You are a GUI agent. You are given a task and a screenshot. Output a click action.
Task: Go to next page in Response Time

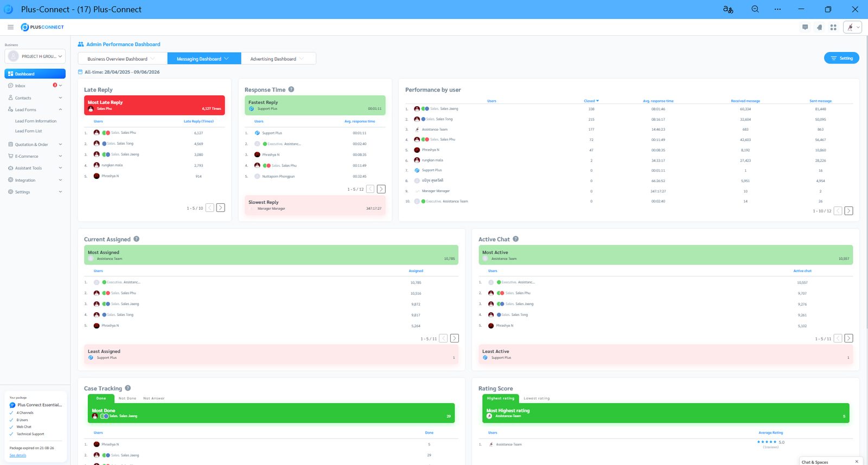(x=381, y=189)
